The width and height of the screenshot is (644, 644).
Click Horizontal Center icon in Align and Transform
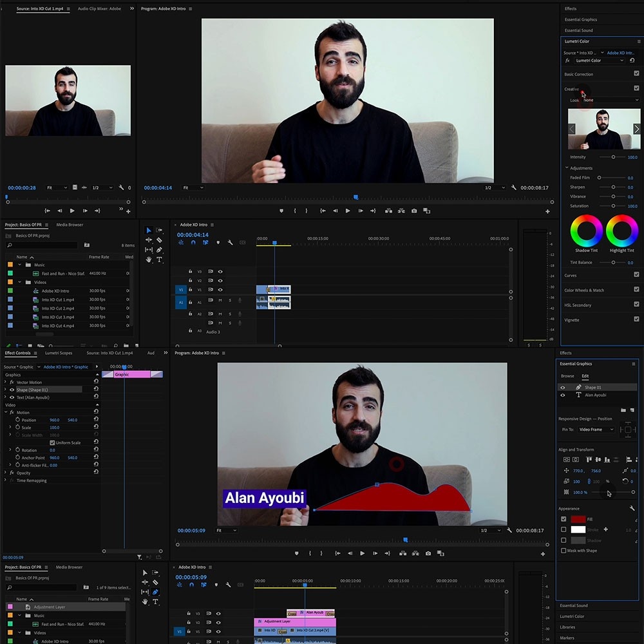pyautogui.click(x=576, y=460)
